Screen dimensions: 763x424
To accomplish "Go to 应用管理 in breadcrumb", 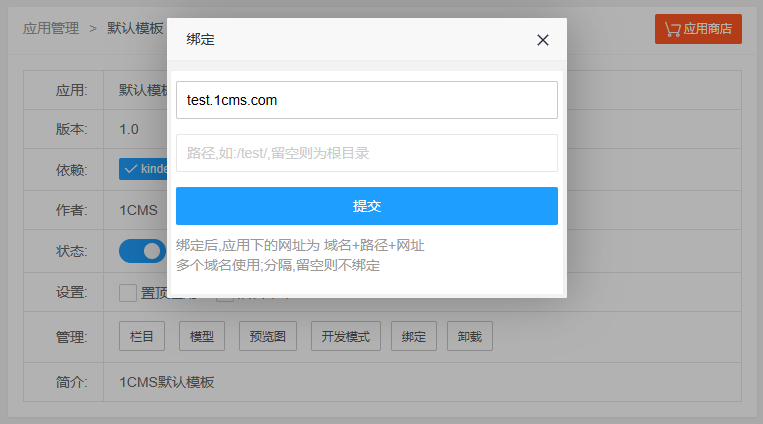I will 51,29.
